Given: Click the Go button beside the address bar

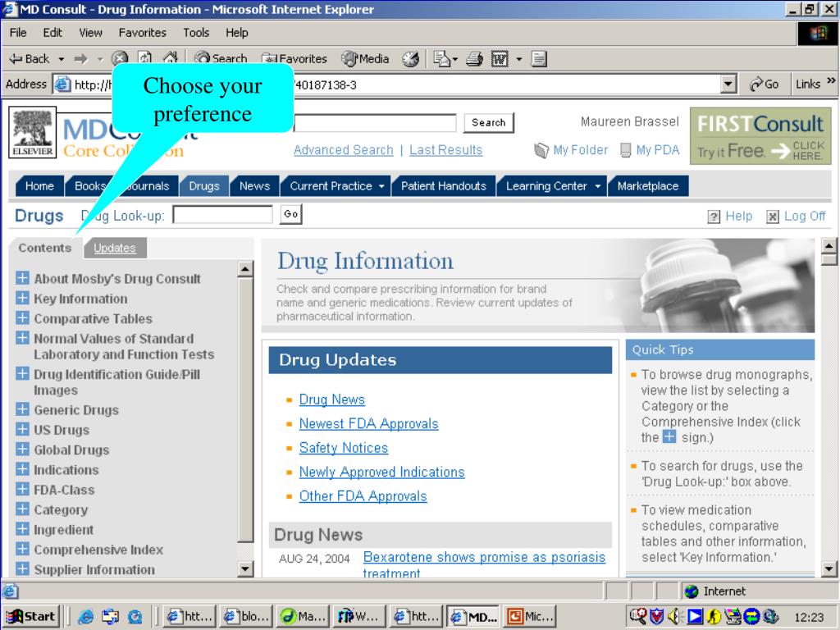Looking at the screenshot, I should click(x=765, y=84).
